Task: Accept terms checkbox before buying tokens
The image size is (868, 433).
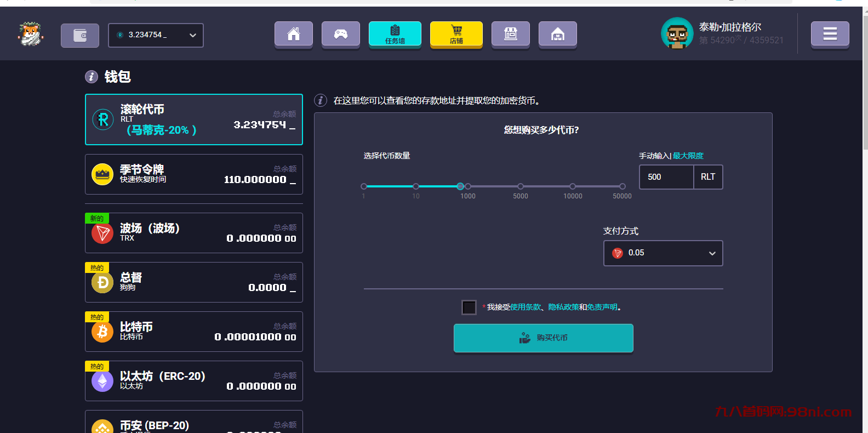Action: [x=469, y=307]
